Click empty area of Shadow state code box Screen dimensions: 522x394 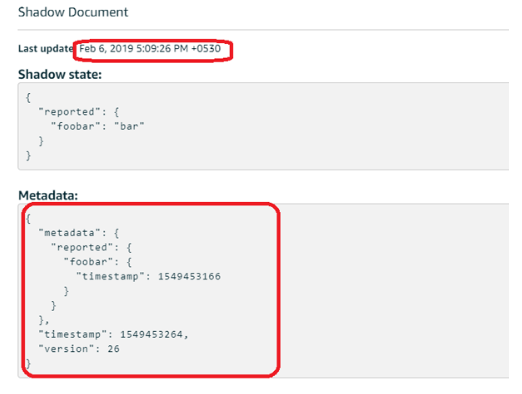coord(333,127)
